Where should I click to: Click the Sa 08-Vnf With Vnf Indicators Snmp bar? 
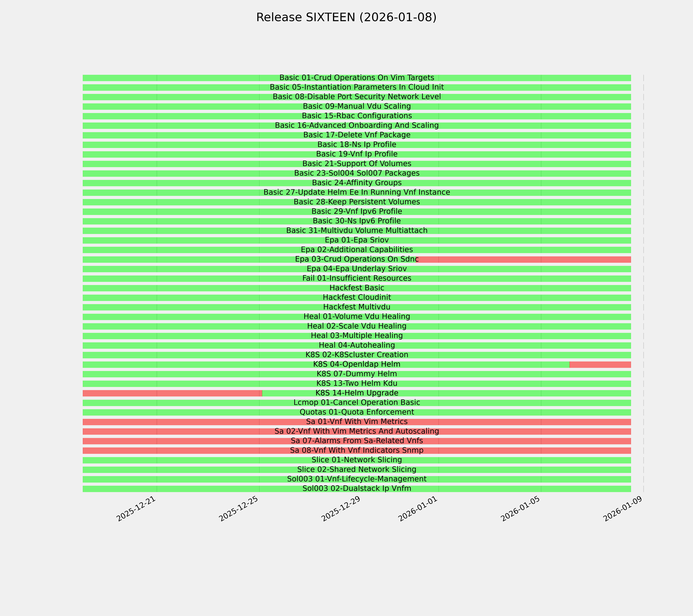(357, 451)
